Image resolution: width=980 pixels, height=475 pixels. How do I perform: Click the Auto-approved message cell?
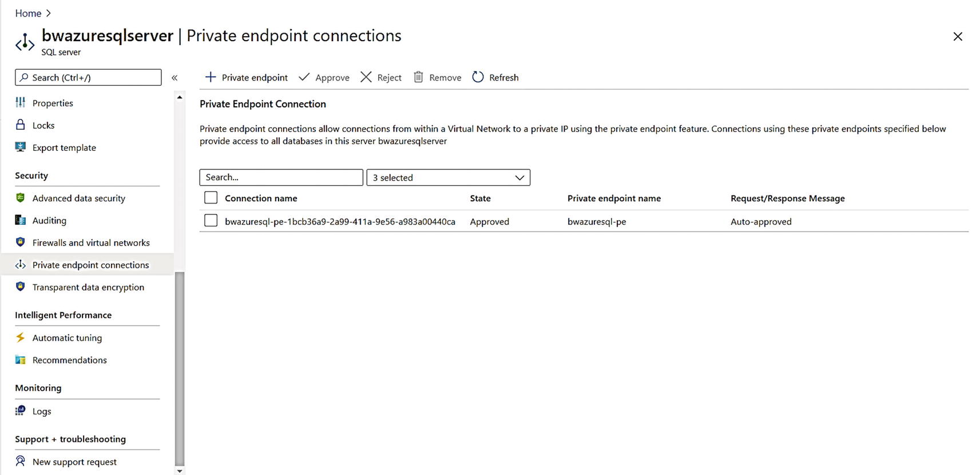[x=761, y=221]
